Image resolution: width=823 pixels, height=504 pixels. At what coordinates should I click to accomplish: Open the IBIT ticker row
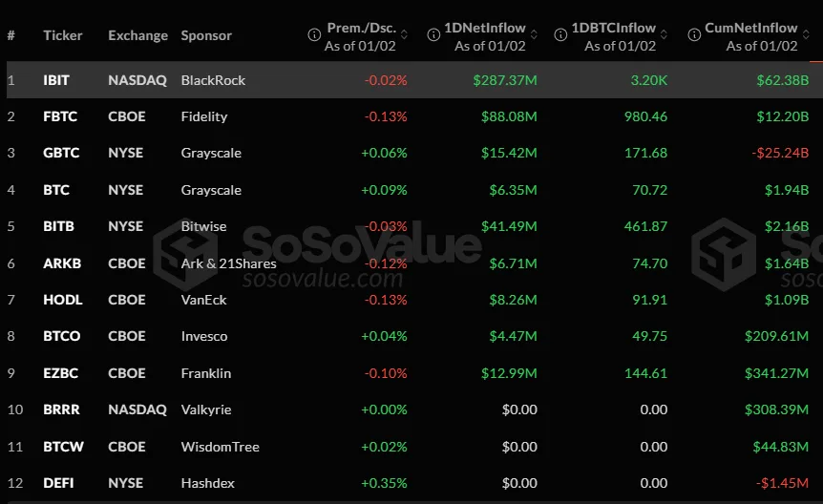(x=414, y=80)
